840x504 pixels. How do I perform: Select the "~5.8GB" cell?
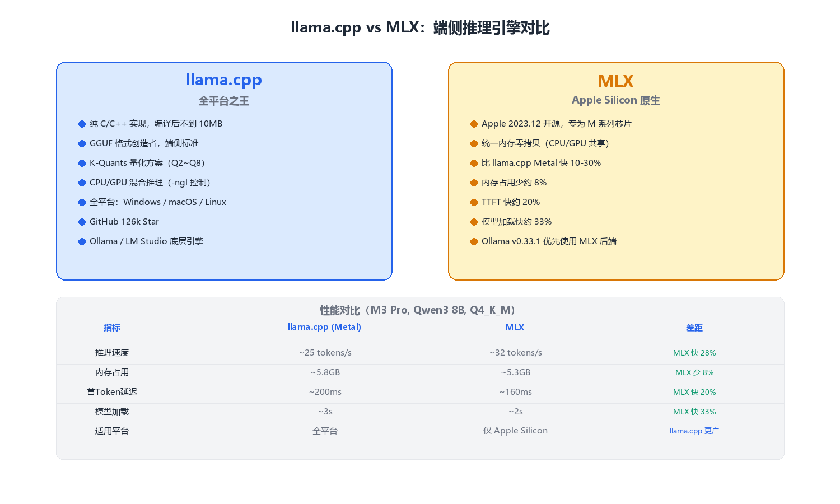click(325, 372)
